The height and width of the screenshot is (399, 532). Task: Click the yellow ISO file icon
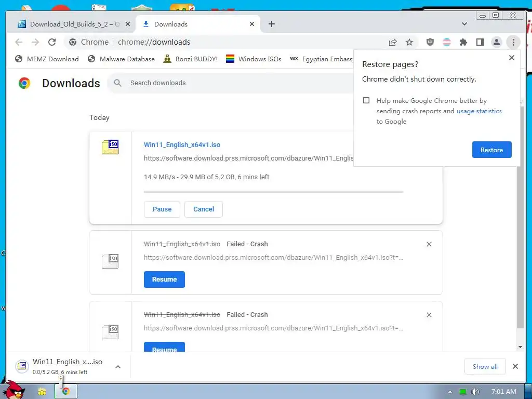point(110,147)
